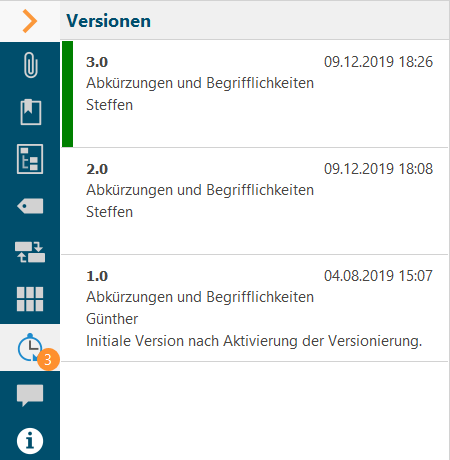This screenshot has width=450, height=460.
Task: Open the grid tiles icon panel
Action: (x=30, y=299)
